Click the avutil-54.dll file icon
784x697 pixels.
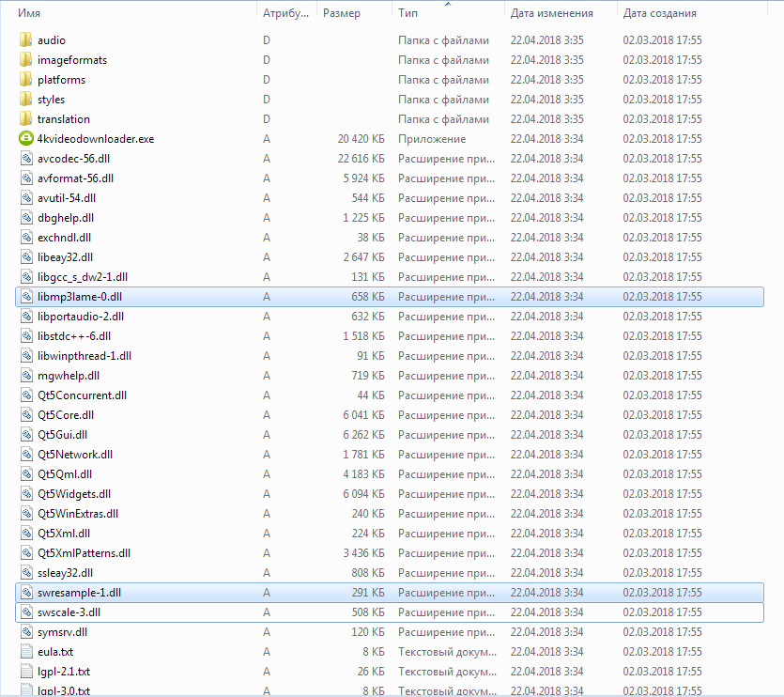point(26,198)
